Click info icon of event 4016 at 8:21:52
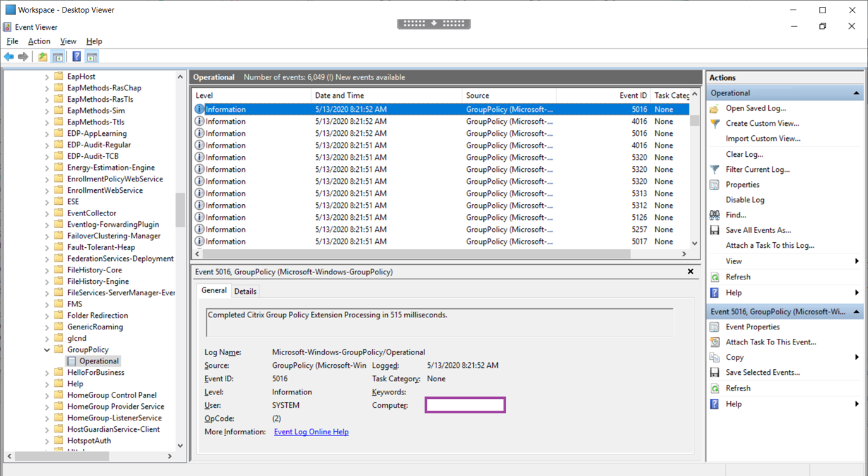 199,121
